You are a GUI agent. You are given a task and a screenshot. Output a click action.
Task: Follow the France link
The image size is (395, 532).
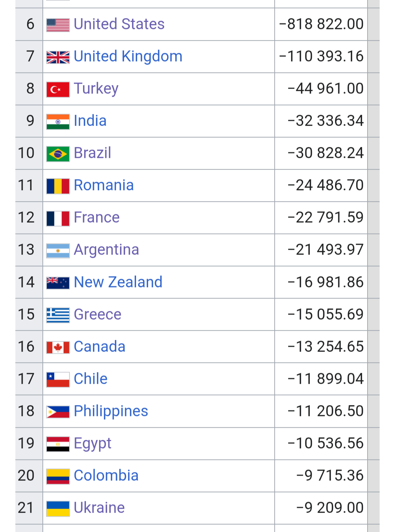coord(97,217)
